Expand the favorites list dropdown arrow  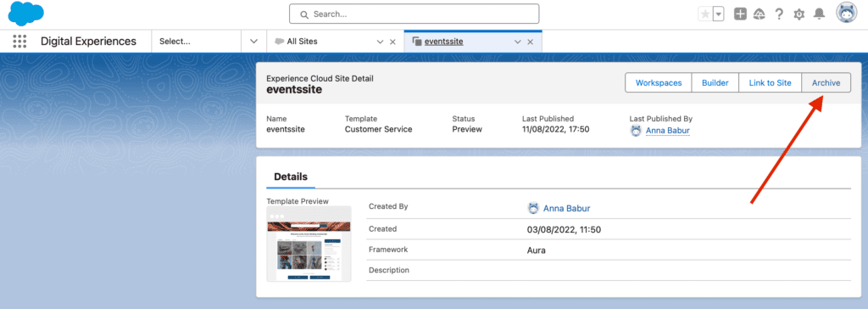(719, 14)
